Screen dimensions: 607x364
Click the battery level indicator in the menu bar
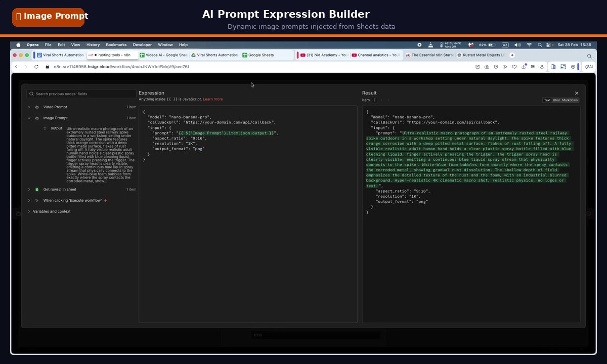point(487,44)
